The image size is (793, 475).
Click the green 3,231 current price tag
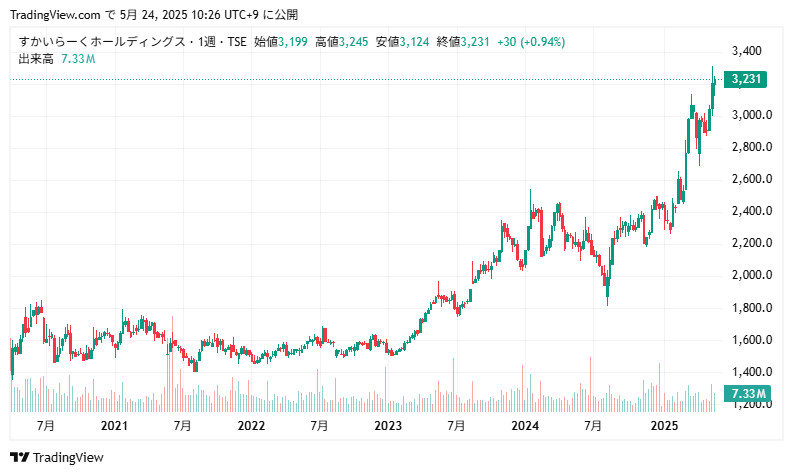pos(745,79)
